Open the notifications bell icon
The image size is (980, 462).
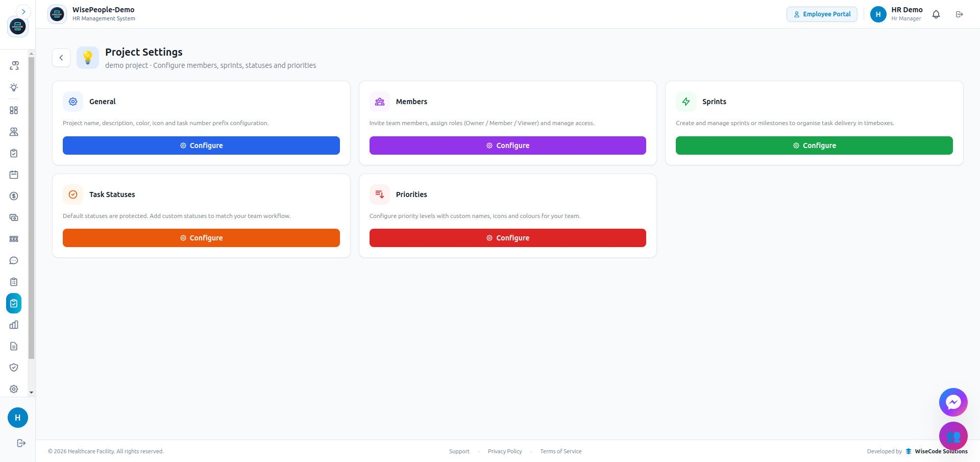pyautogui.click(x=936, y=14)
